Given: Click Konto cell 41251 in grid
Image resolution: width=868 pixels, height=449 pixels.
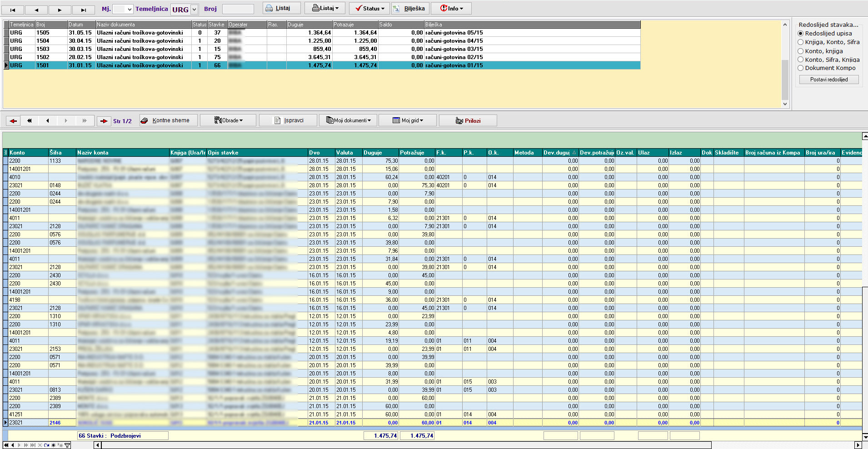Looking at the screenshot, I should pyautogui.click(x=28, y=414).
